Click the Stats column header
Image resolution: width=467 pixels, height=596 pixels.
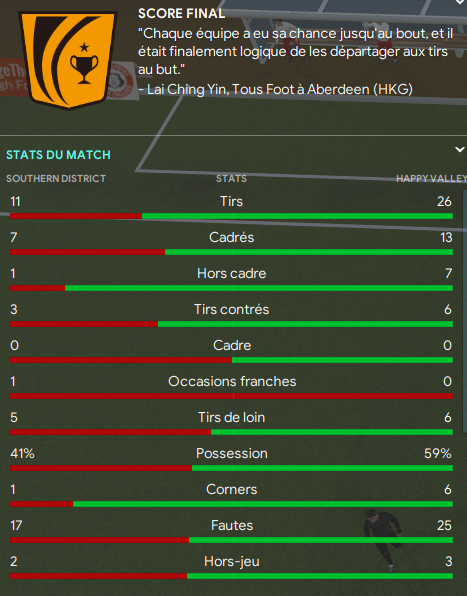pyautogui.click(x=231, y=179)
